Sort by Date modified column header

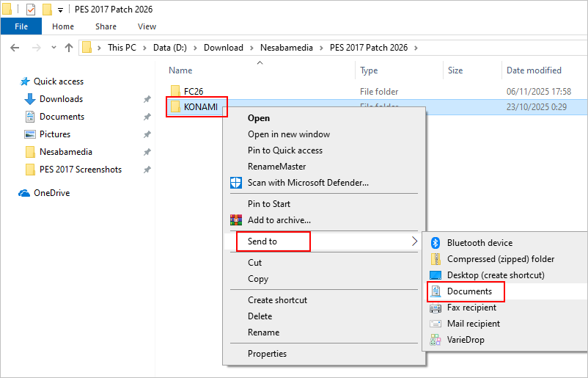pos(534,70)
